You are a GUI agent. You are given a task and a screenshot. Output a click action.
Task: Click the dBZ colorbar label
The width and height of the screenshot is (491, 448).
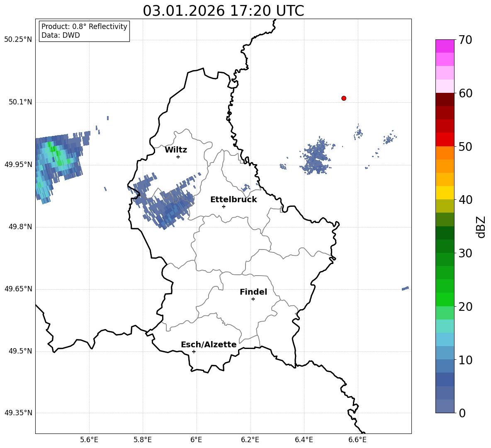tap(481, 227)
